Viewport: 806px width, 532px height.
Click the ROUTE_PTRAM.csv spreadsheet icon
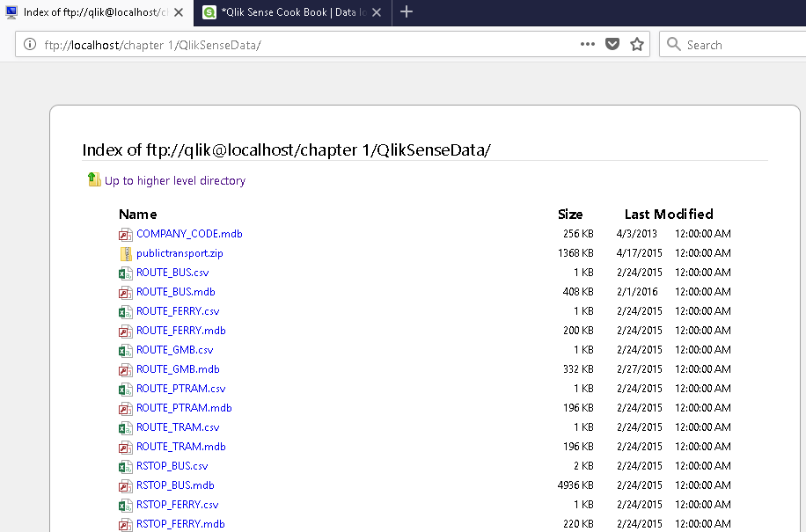126,390
